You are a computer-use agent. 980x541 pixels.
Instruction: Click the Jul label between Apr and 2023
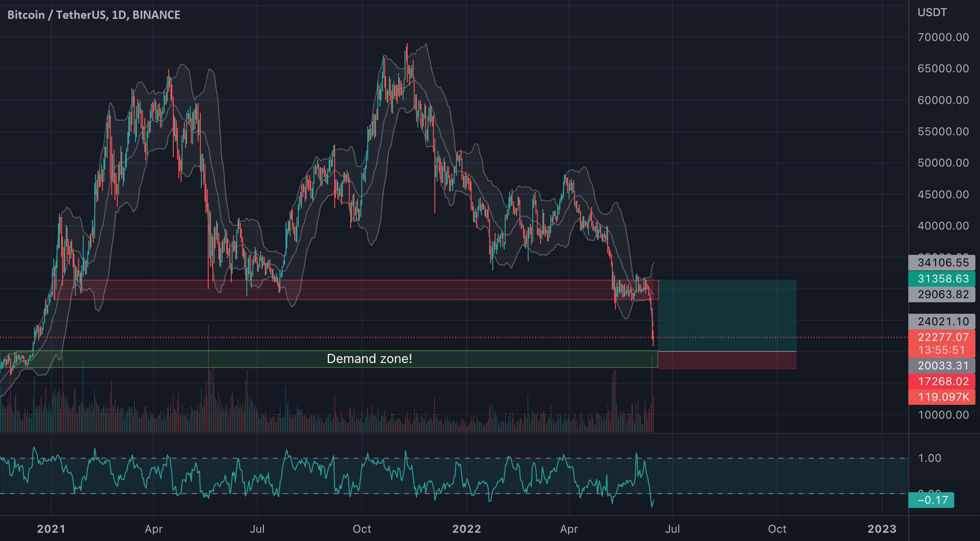tap(672, 529)
